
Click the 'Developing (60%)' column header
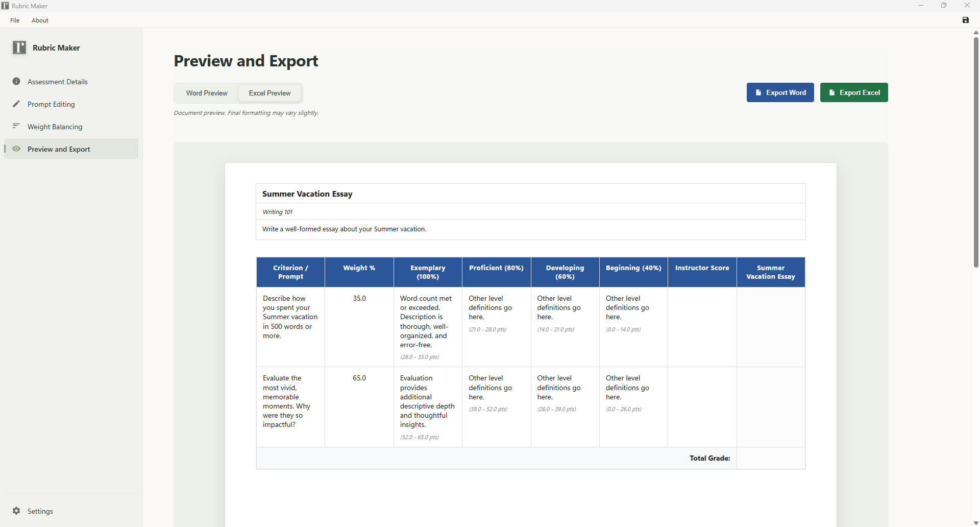click(x=565, y=272)
